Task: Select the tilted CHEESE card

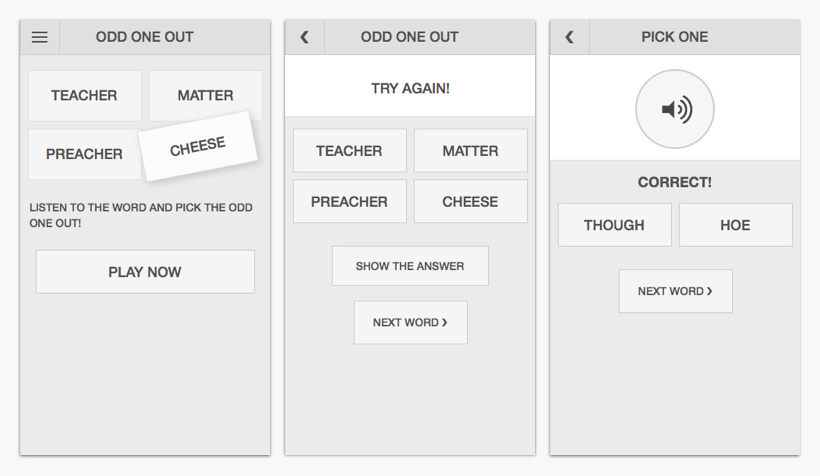Action: coord(198,147)
